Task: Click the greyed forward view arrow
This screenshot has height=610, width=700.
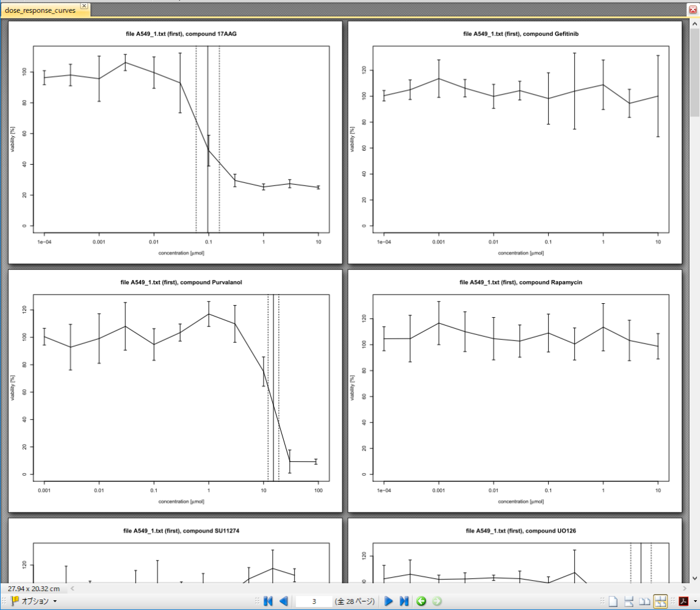Action: pyautogui.click(x=437, y=601)
